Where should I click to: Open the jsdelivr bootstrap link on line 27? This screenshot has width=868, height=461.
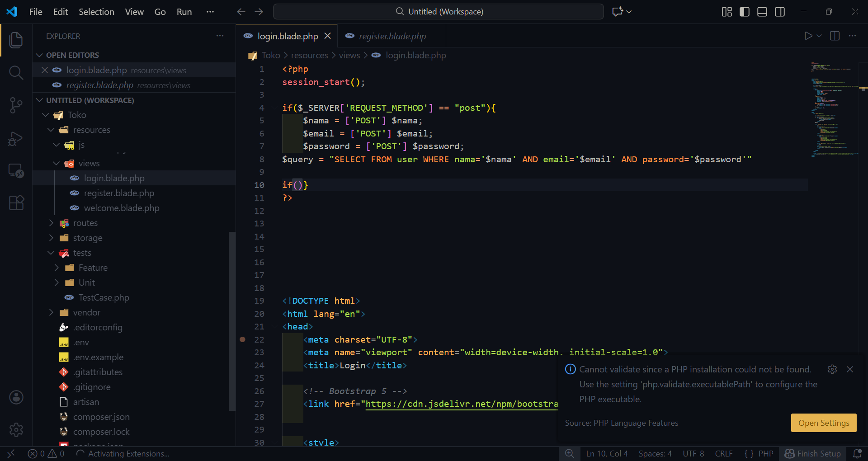[462, 404]
